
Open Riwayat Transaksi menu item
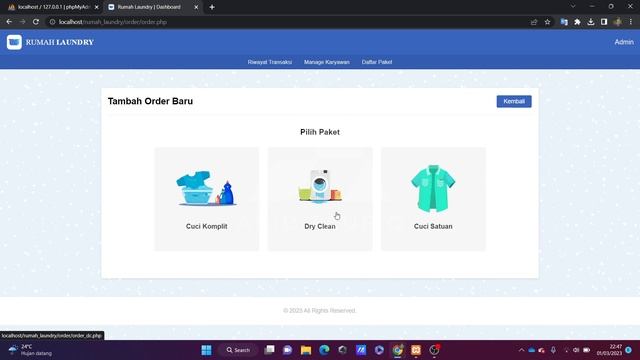(x=269, y=62)
